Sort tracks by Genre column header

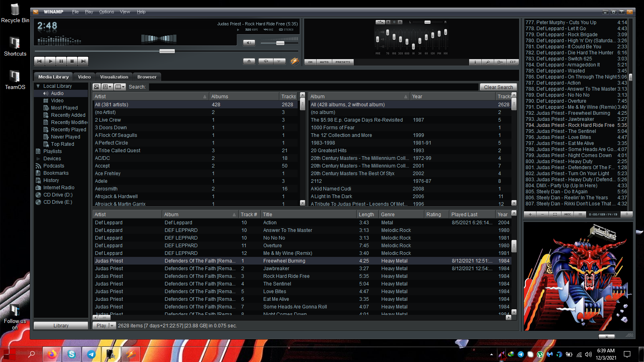402,215
